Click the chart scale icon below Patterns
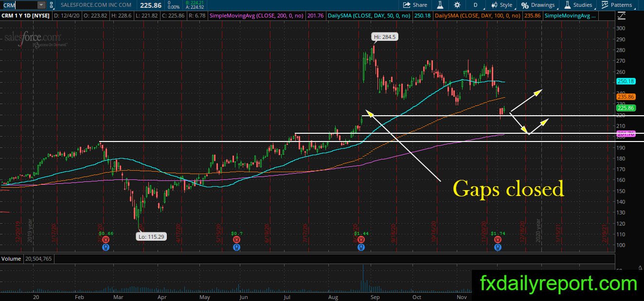This screenshot has width=644, height=301. coord(622,16)
